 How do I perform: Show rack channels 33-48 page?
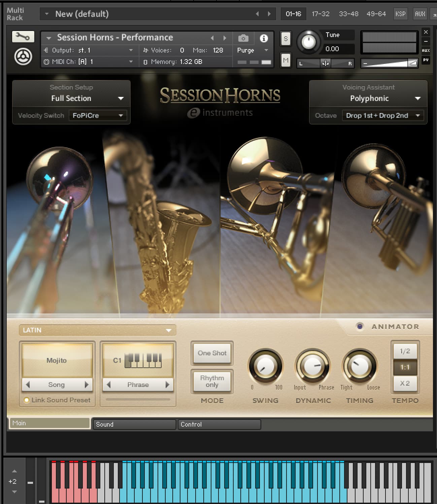pyautogui.click(x=348, y=14)
